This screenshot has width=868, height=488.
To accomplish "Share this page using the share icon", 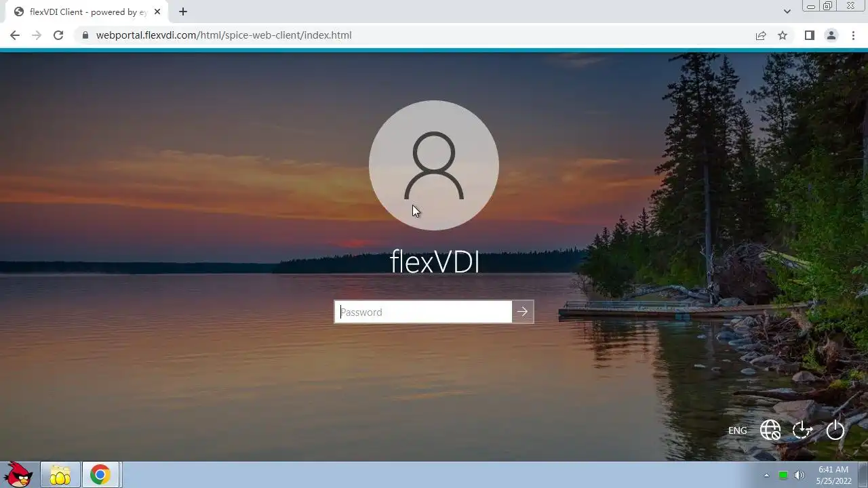I will 761,35.
